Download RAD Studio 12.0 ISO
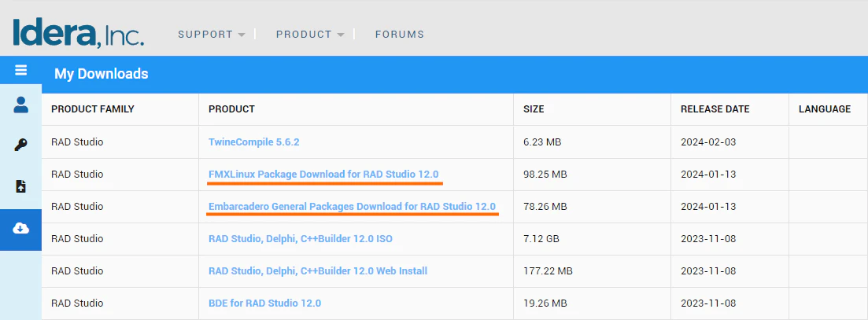 click(301, 239)
